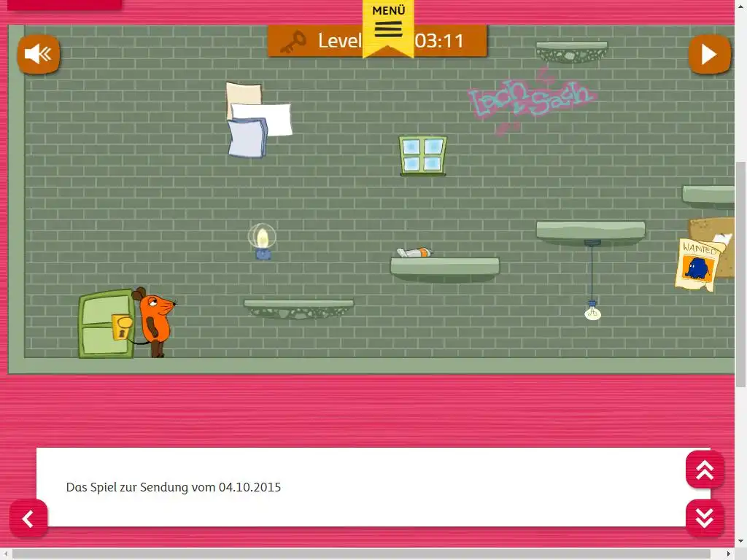747x560 pixels.
Task: Click the double up chevron button
Action: pyautogui.click(x=705, y=470)
